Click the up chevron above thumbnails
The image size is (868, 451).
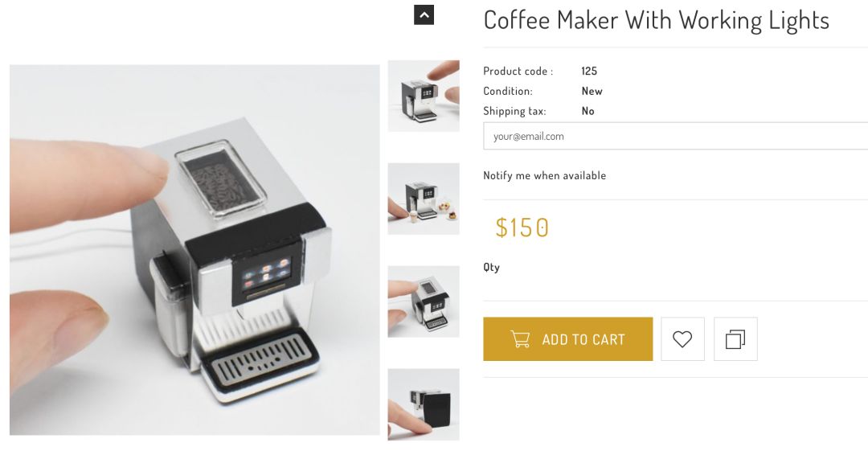[x=424, y=15]
